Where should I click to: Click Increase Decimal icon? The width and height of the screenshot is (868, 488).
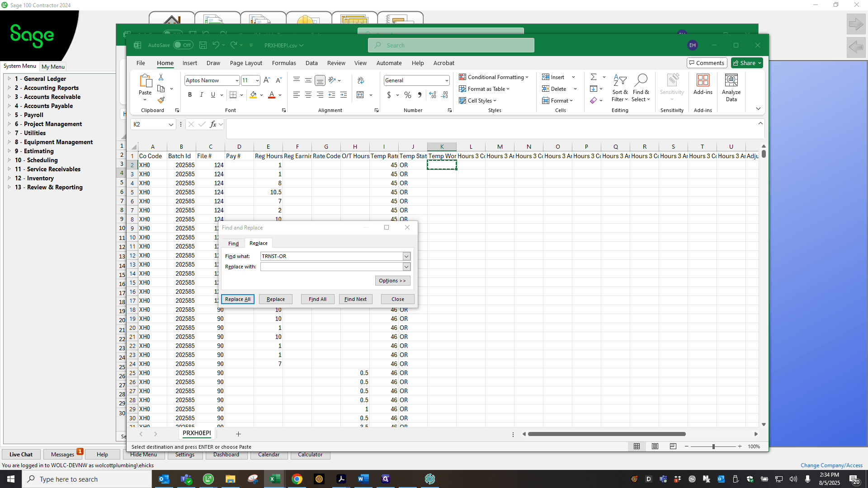pyautogui.click(x=433, y=94)
